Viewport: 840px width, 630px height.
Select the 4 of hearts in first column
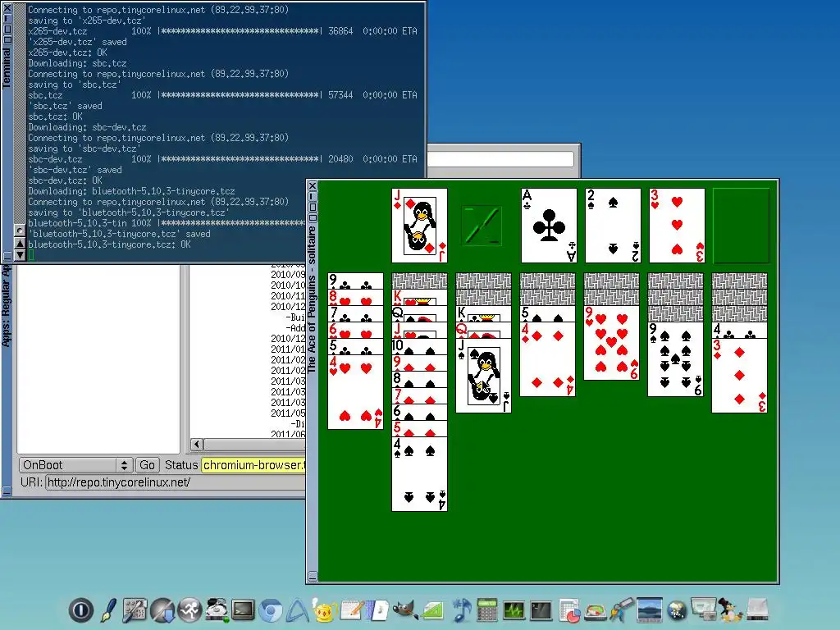pyautogui.click(x=355, y=391)
